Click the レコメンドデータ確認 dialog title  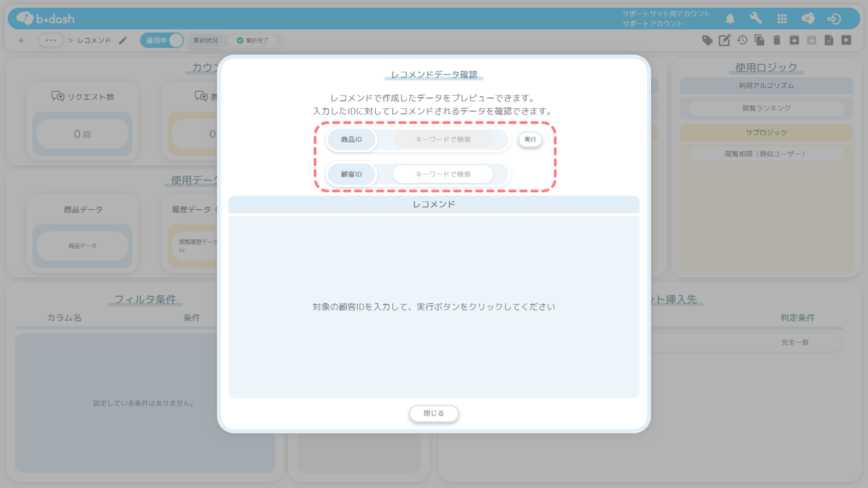(434, 74)
